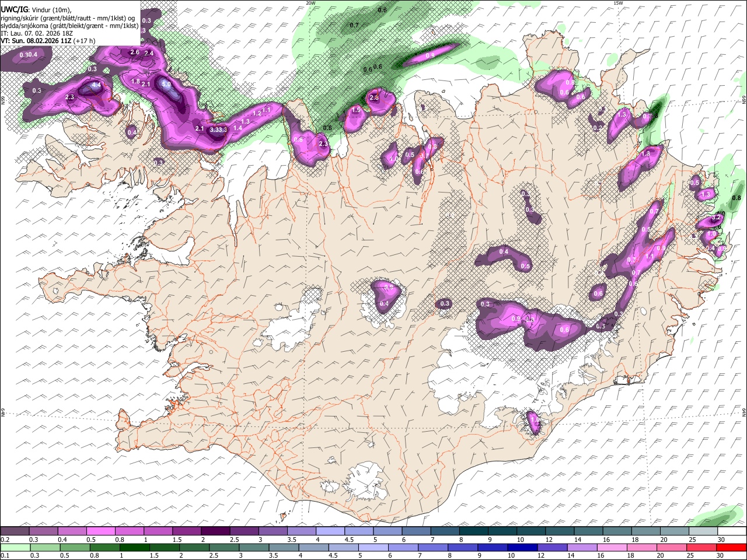The image size is (747, 560).
Task: Click the '20W' longitude label at top
Action: tap(310, 3)
